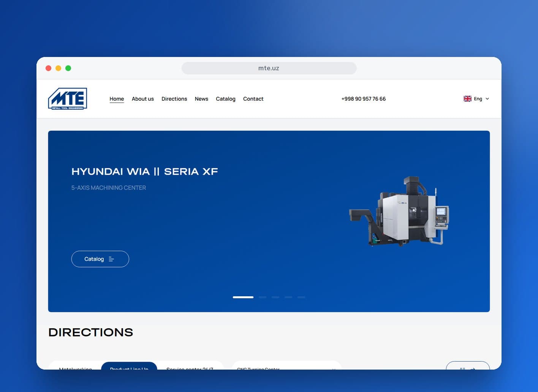Click the green maximize window dot
Screen dimensions: 538x392
(68, 68)
